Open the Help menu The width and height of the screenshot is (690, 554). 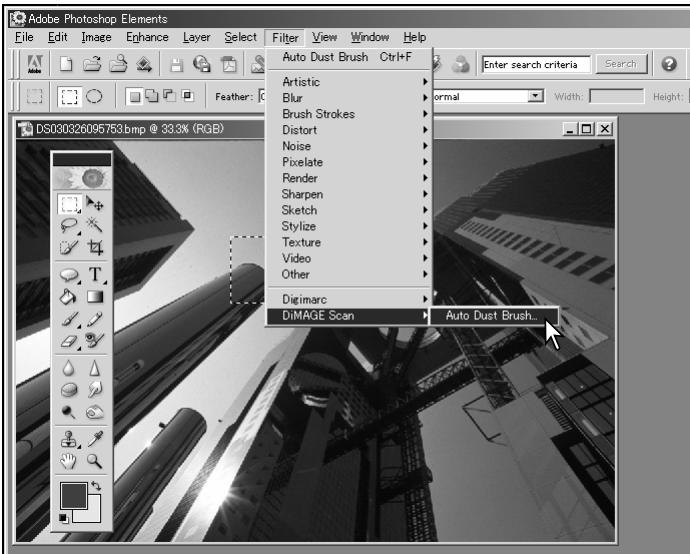coord(415,37)
